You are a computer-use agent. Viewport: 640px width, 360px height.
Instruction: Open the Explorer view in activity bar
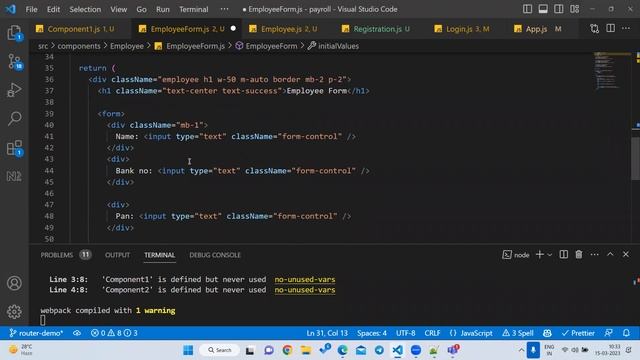point(14,33)
